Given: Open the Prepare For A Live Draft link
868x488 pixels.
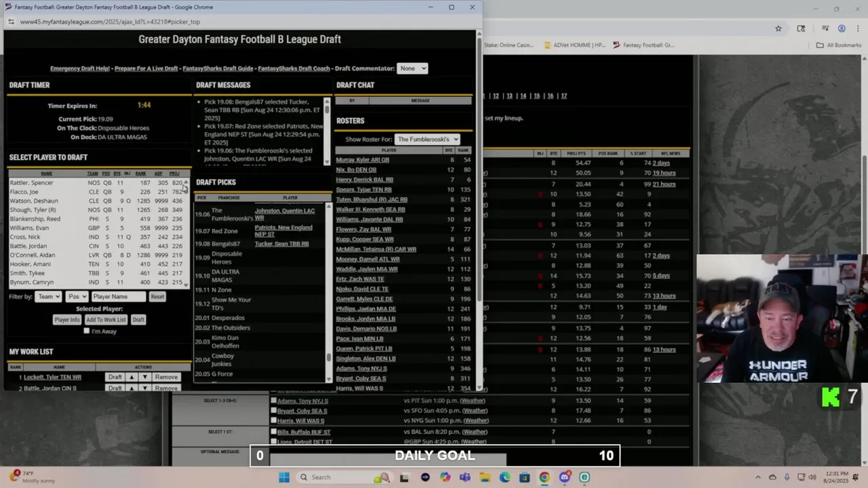Looking at the screenshot, I should tap(146, 68).
